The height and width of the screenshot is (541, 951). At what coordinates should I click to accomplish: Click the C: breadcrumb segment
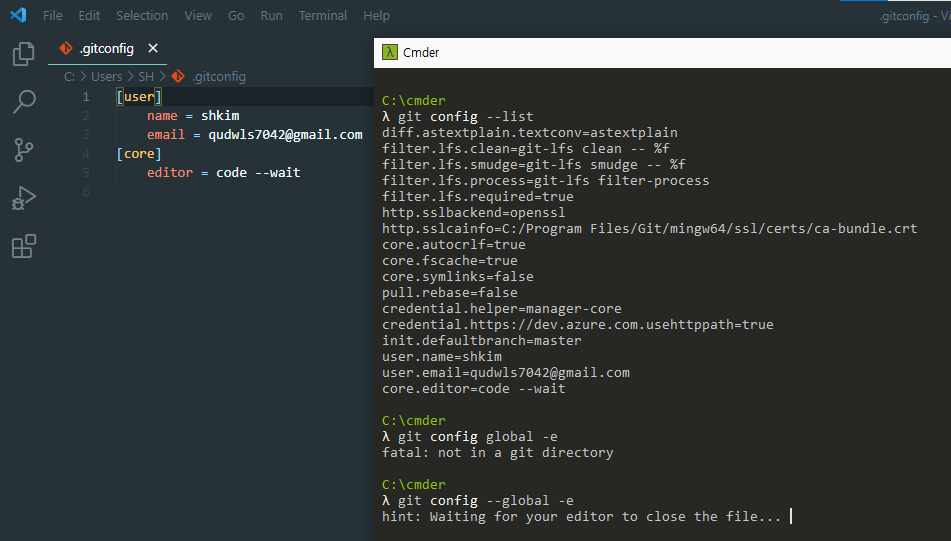(x=69, y=76)
